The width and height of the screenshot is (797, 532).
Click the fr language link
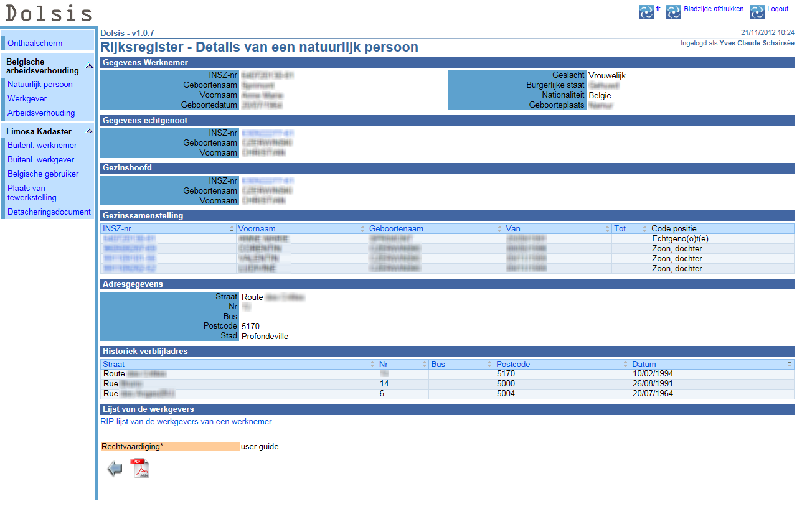point(658,9)
